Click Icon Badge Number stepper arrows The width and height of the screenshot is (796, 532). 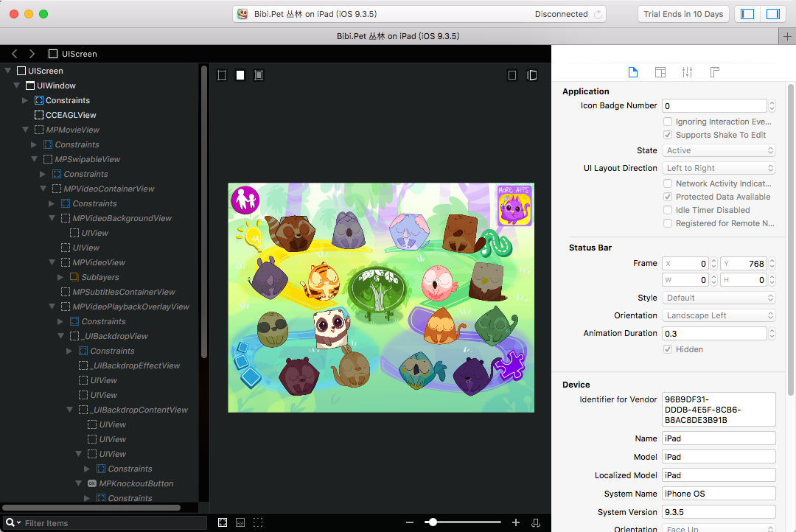[772, 105]
